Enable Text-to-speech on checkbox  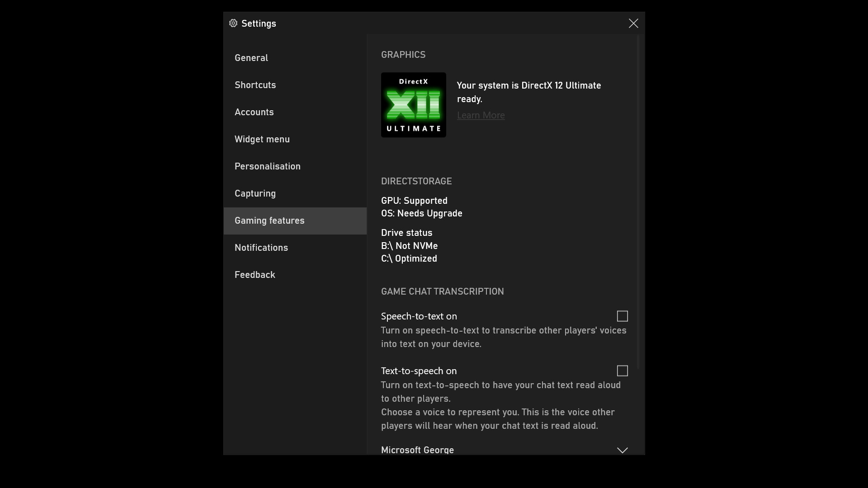point(623,371)
